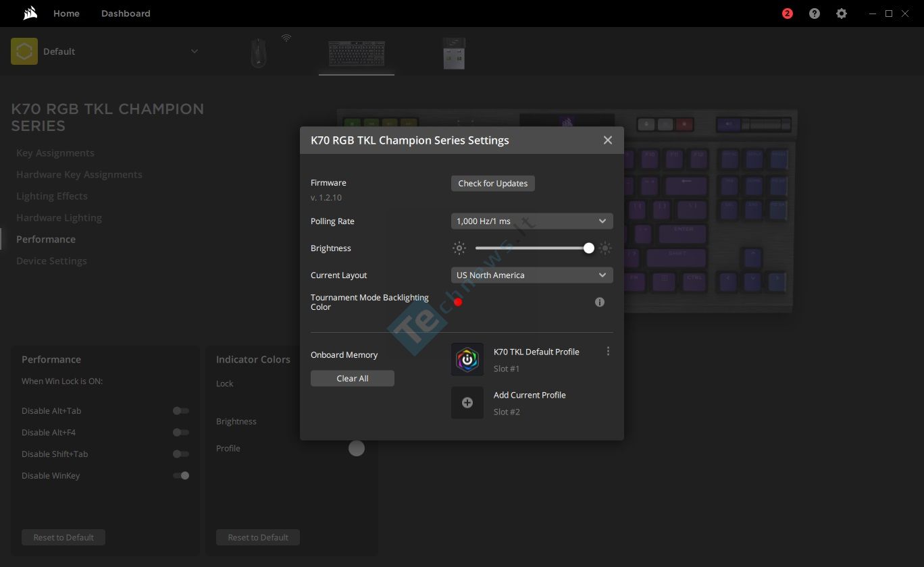Open the Polling Rate dropdown

coord(532,221)
